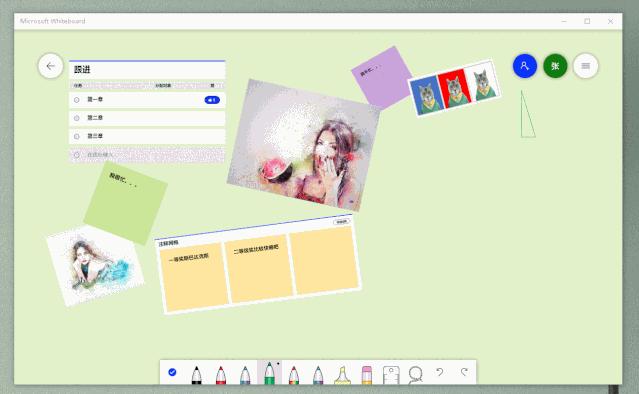Open the hamburger settings menu button
639x394 pixels.
pyautogui.click(x=586, y=66)
